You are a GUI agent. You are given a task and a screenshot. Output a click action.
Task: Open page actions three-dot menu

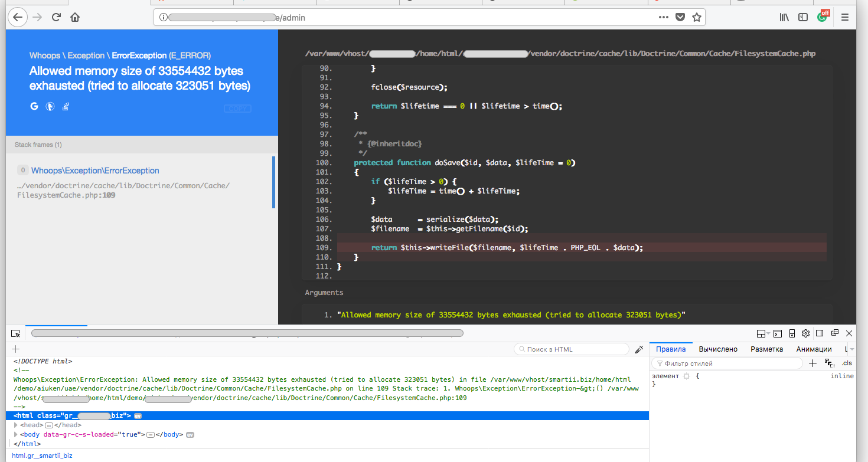coord(664,18)
